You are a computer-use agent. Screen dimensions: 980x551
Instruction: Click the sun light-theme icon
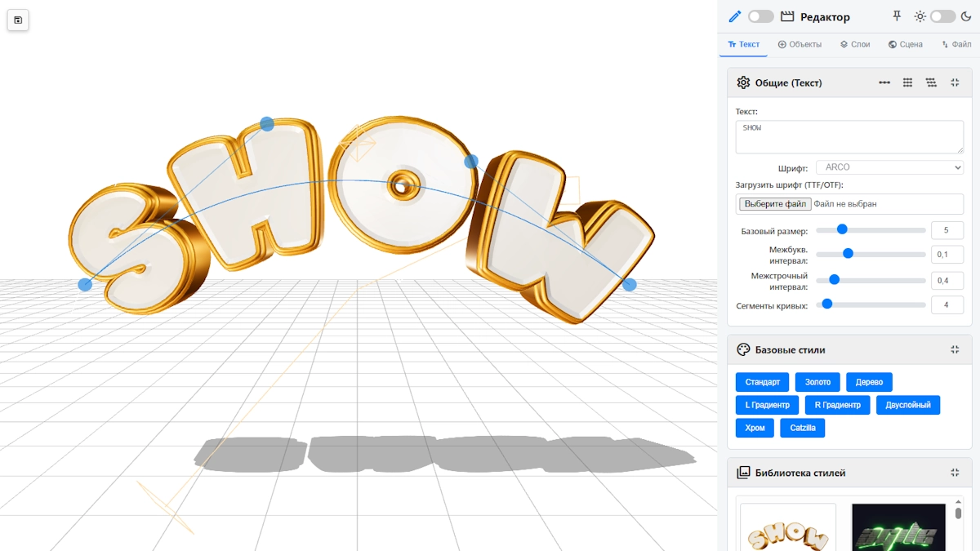pyautogui.click(x=920, y=16)
